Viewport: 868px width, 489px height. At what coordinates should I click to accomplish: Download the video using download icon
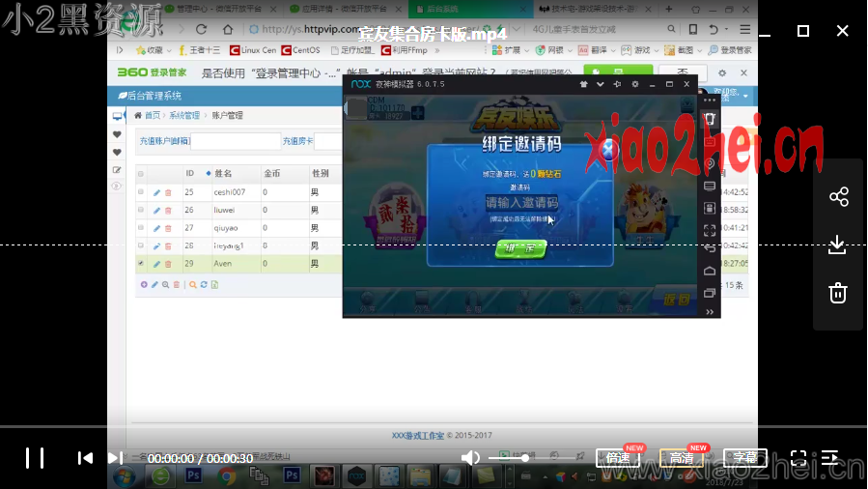[837, 244]
